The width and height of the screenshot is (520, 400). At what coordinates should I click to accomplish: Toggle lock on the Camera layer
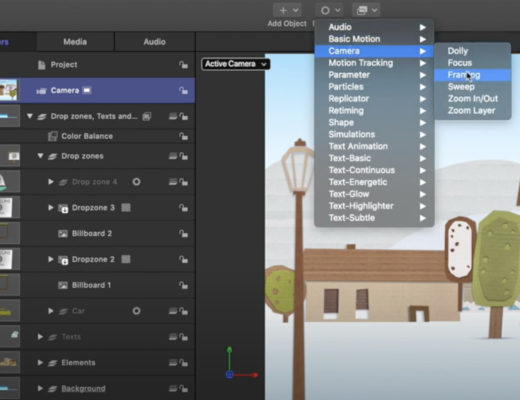click(183, 90)
